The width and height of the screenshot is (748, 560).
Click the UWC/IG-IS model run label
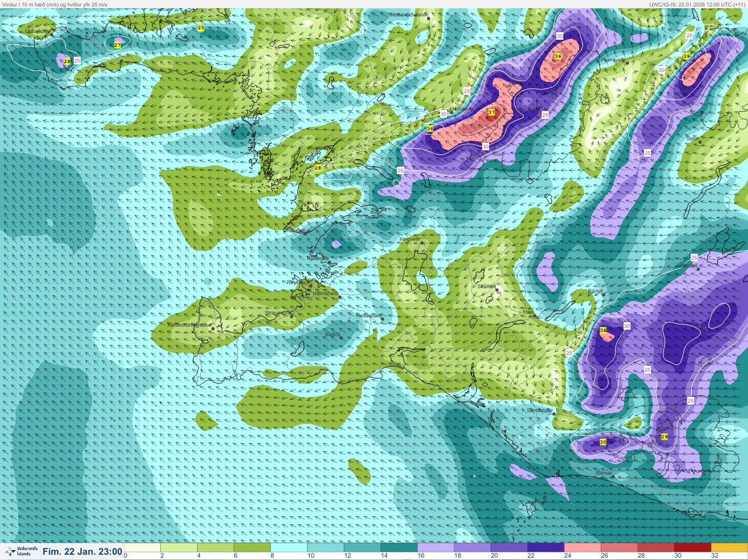pyautogui.click(x=697, y=4)
